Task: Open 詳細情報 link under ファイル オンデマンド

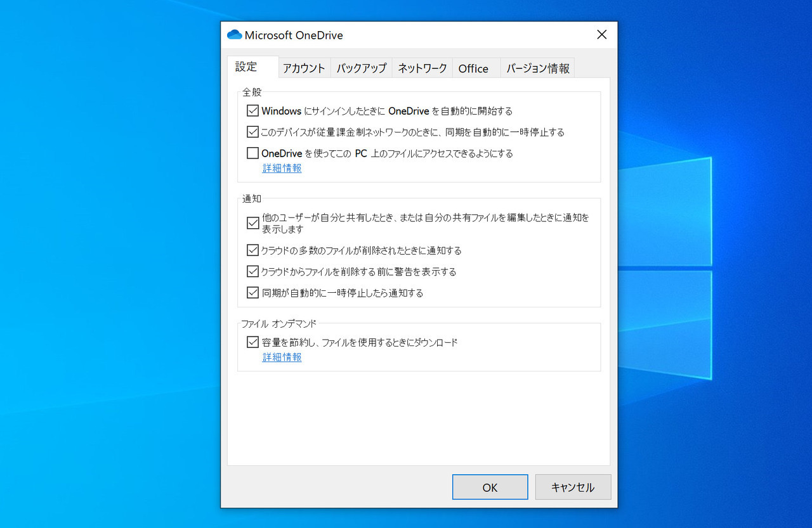Action: tap(282, 357)
